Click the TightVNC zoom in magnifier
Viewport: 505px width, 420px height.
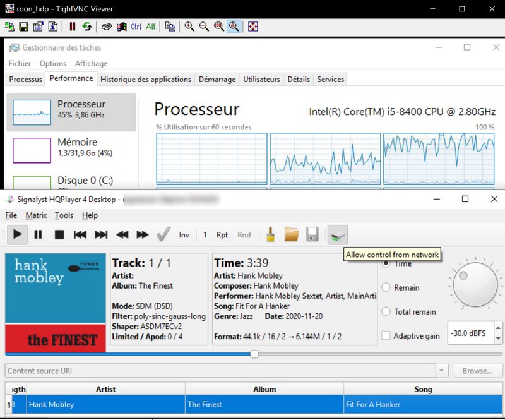click(x=189, y=27)
